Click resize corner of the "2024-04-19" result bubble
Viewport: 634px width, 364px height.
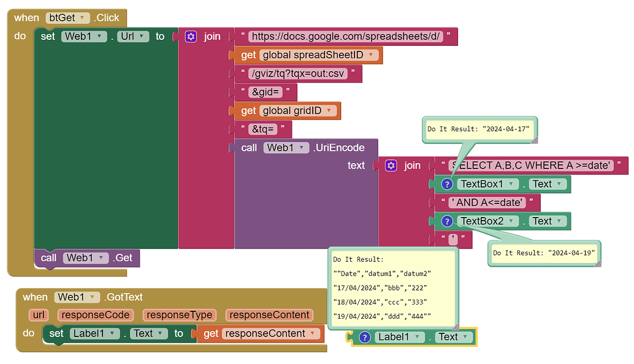(x=598, y=263)
